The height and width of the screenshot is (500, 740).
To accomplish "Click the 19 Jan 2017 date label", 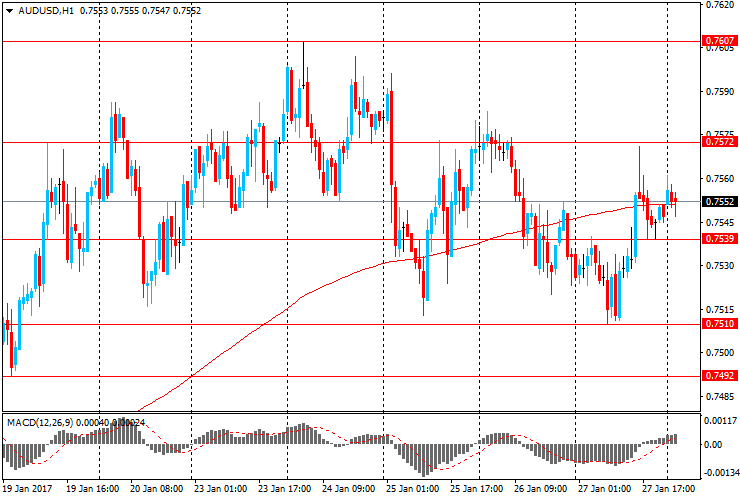I will pyautogui.click(x=29, y=490).
